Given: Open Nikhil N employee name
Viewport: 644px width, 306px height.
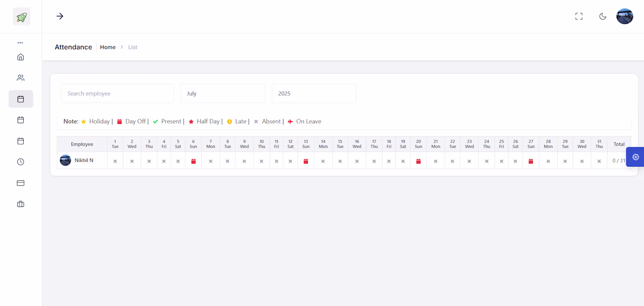Looking at the screenshot, I should (84, 161).
